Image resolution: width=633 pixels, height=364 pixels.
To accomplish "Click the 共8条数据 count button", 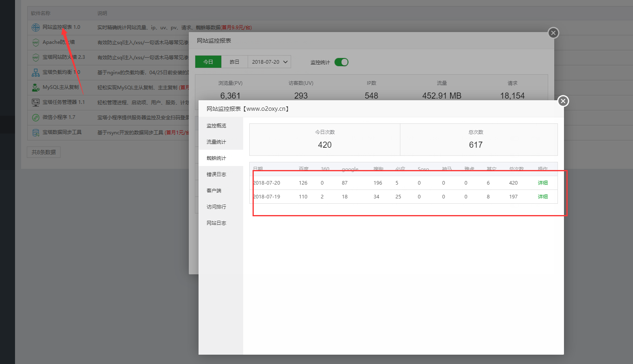I will (43, 152).
